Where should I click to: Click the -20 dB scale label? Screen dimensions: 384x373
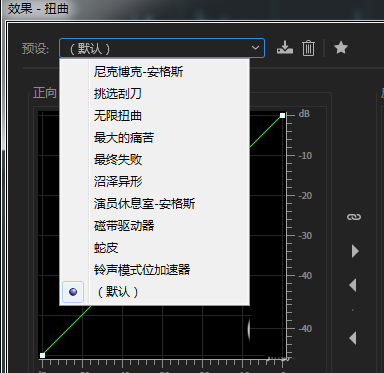[305, 196]
